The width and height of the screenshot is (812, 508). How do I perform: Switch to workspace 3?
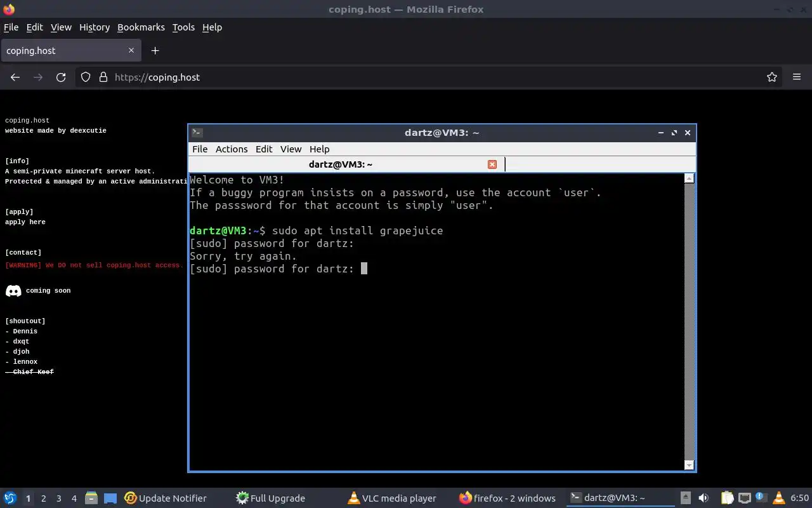[x=58, y=498]
